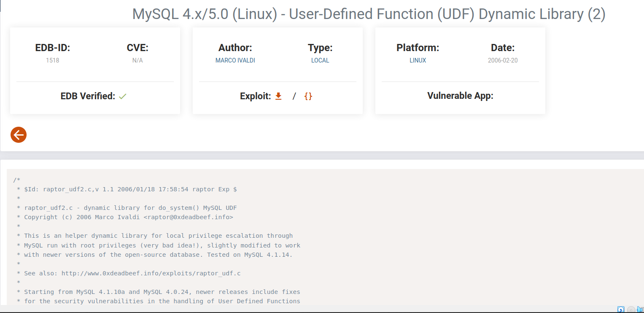The height and width of the screenshot is (313, 644).
Task: Click 'MySQL run with root privileges' line
Action: 158,245
